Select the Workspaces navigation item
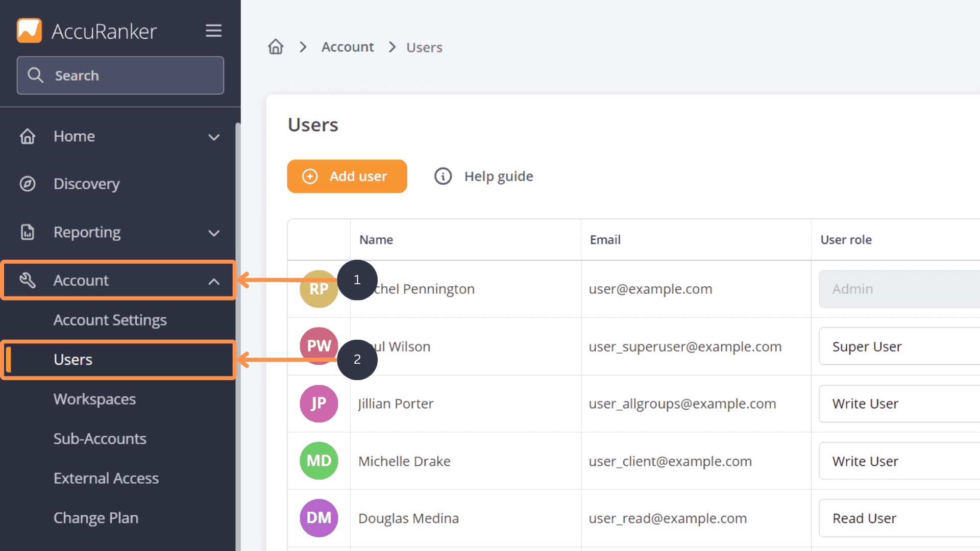 tap(94, 398)
